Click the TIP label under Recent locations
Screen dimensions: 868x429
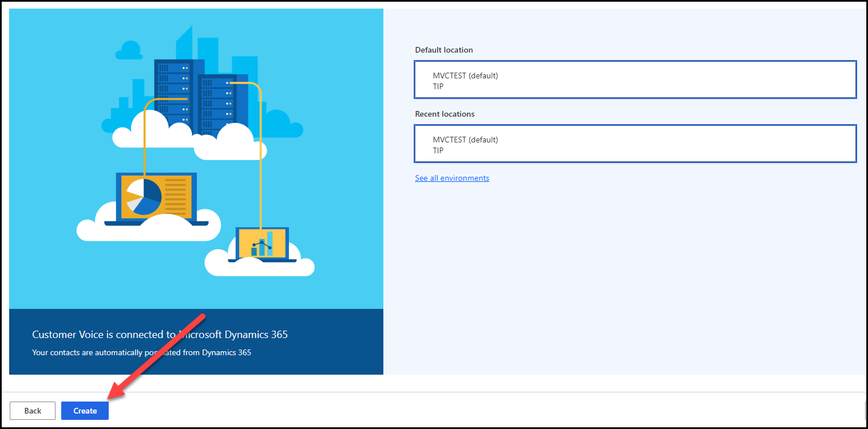pos(438,150)
